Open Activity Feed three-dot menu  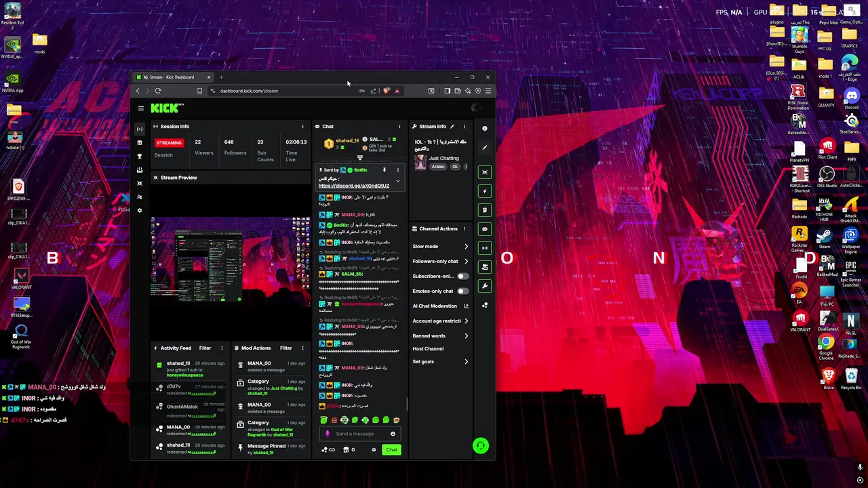click(222, 348)
